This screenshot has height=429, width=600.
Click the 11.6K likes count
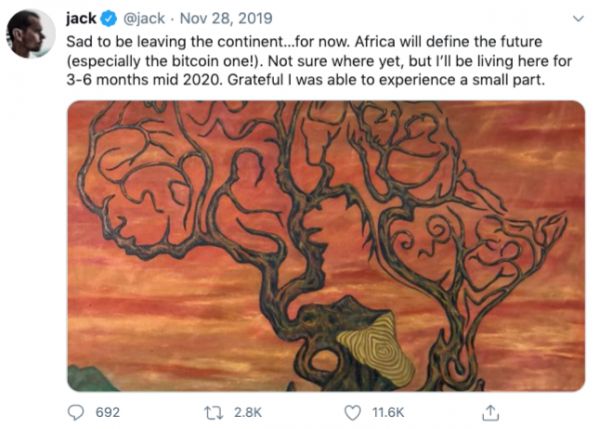pyautogui.click(x=387, y=411)
